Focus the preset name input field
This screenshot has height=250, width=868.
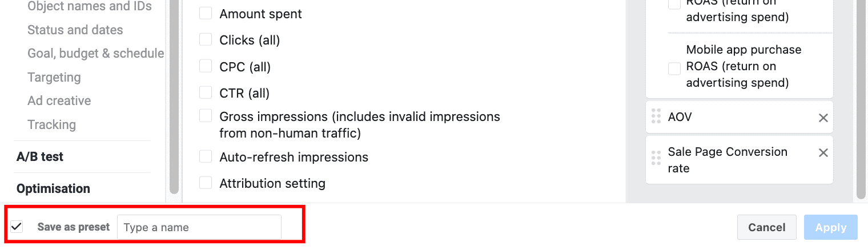click(199, 227)
